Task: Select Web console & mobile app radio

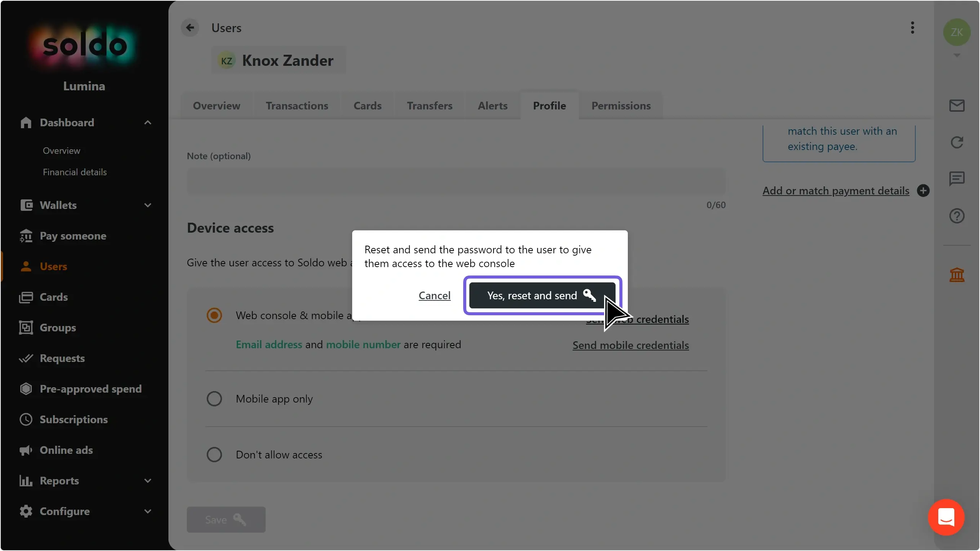Action: 214,316
